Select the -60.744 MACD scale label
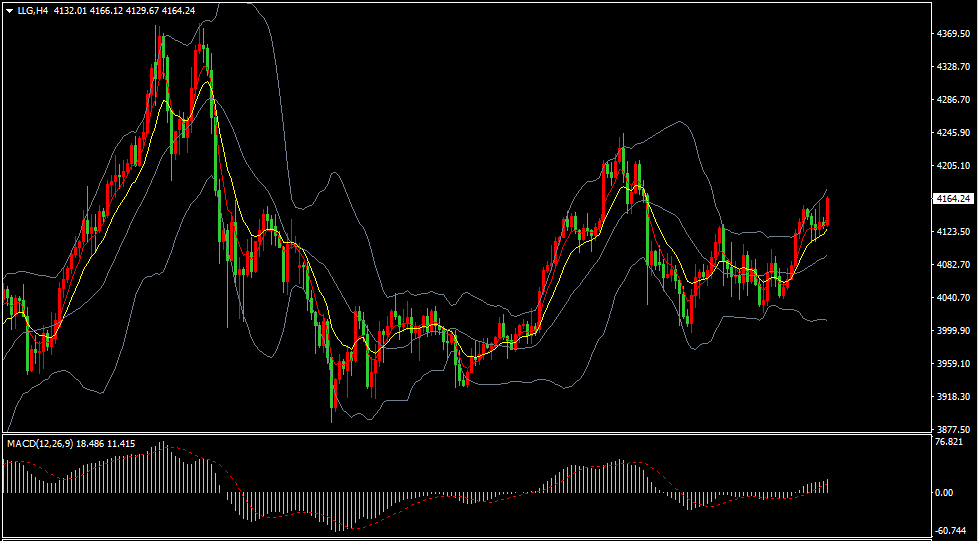 pyautogui.click(x=950, y=531)
